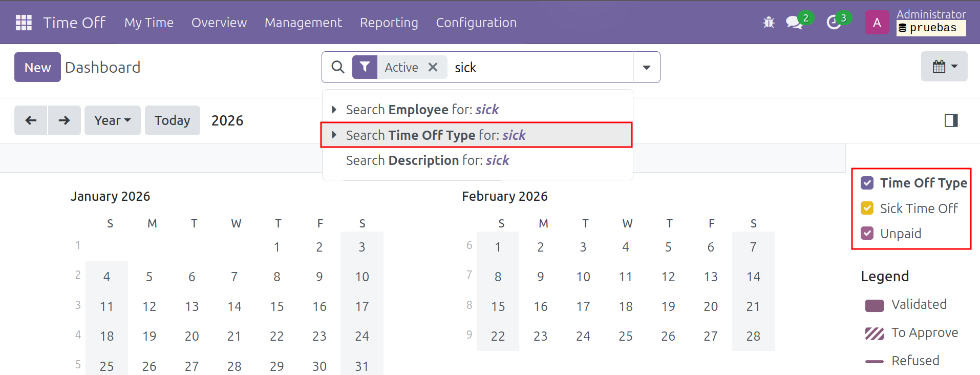This screenshot has width=980, height=375.
Task: Toggle the Sick Time Off checkbox
Action: [867, 208]
